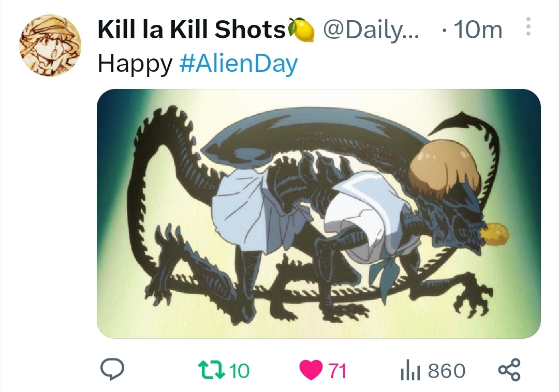Click the like count 71

point(337,371)
